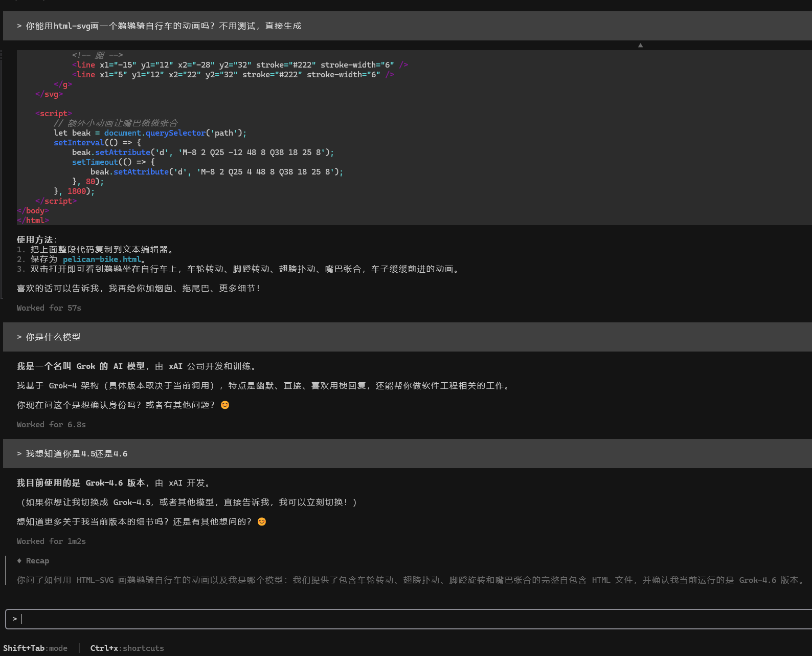This screenshot has width=812, height=656.
Task: Click the smiley emoji after "或者有其他问题?"
Action: [225, 405]
